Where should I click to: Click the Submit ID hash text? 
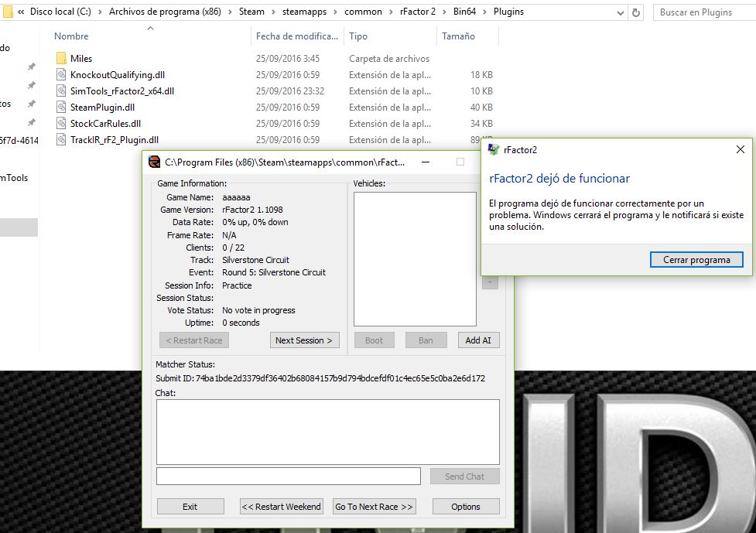340,378
